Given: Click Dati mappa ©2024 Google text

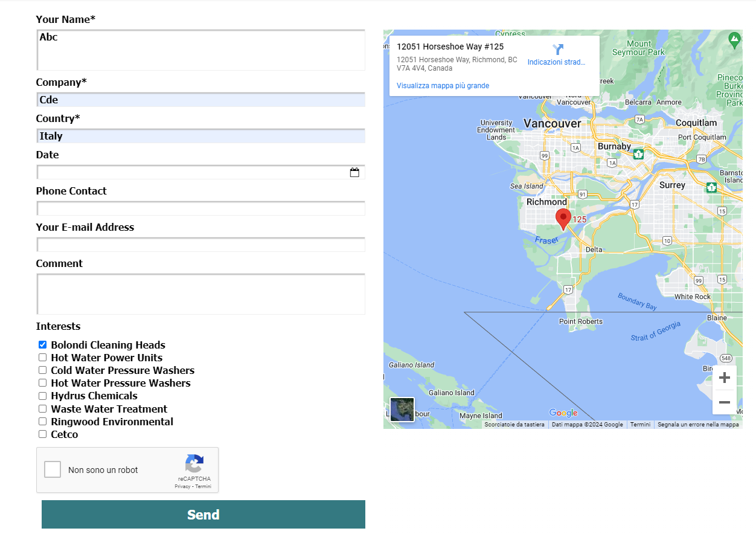Looking at the screenshot, I should click(588, 425).
